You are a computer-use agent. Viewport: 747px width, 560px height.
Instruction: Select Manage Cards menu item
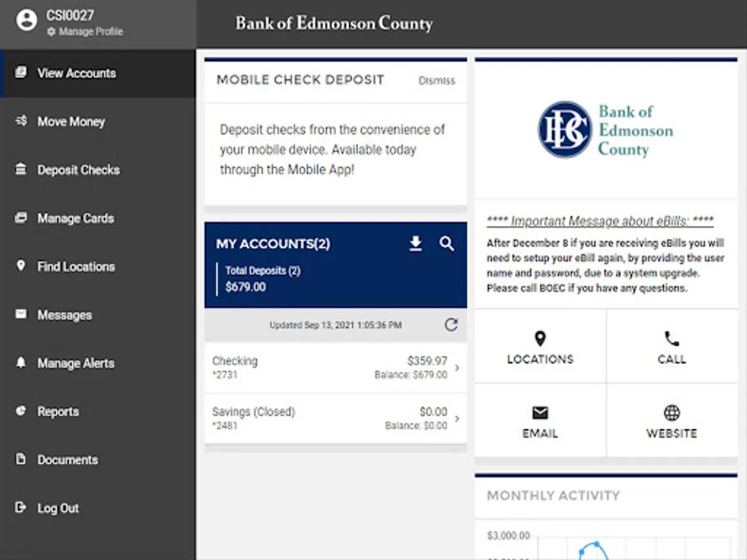point(98,218)
